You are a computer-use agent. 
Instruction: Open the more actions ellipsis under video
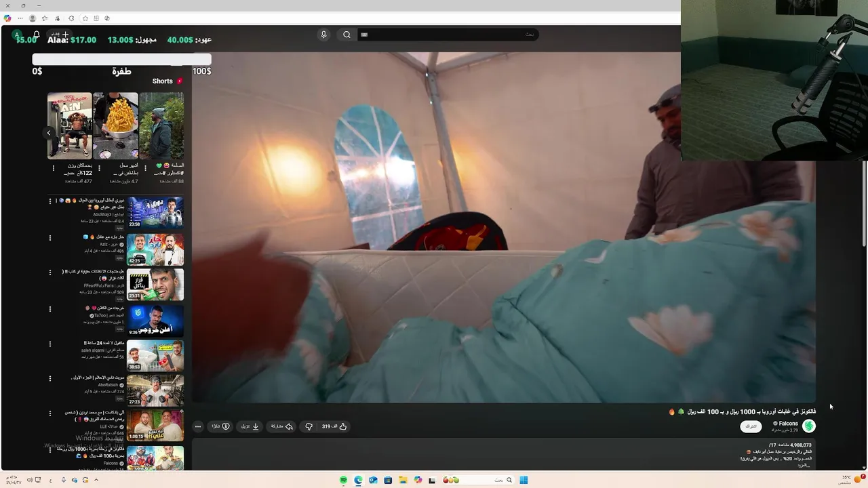[x=198, y=426]
